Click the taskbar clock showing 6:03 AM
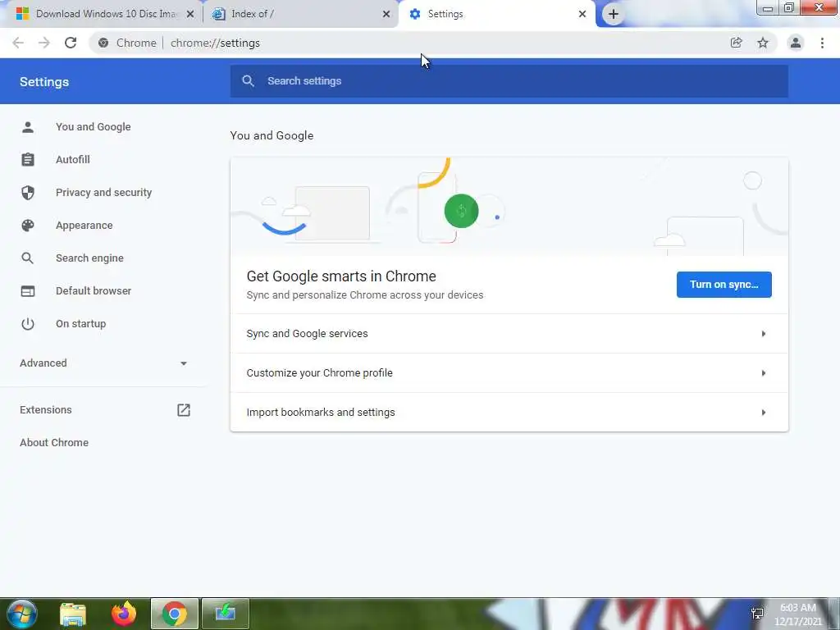This screenshot has height=630, width=840. click(797, 614)
